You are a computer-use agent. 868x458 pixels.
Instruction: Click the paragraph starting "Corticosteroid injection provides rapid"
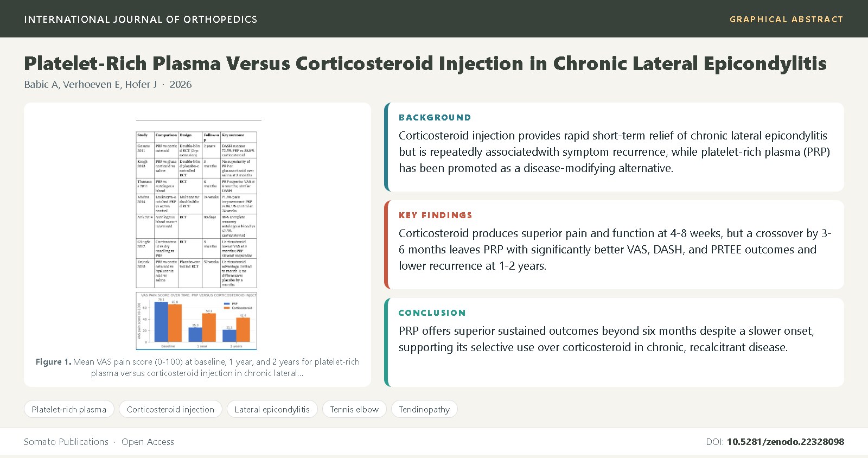[615, 152]
